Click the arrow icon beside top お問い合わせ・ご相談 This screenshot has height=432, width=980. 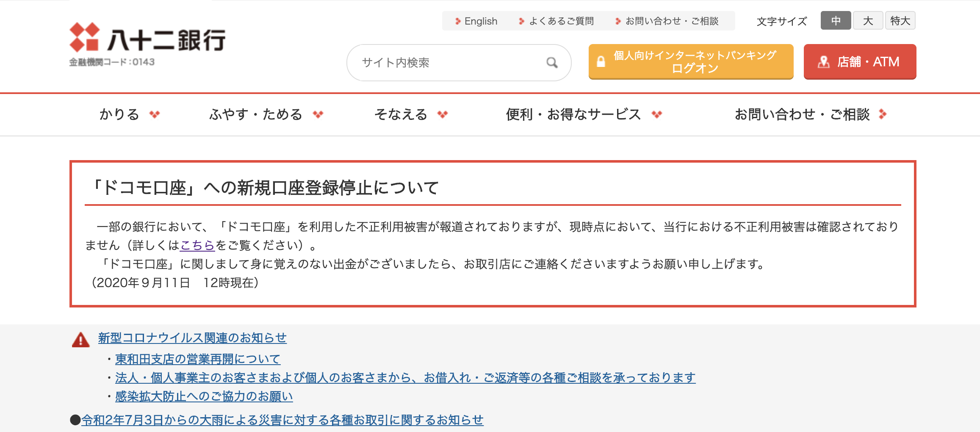[618, 21]
